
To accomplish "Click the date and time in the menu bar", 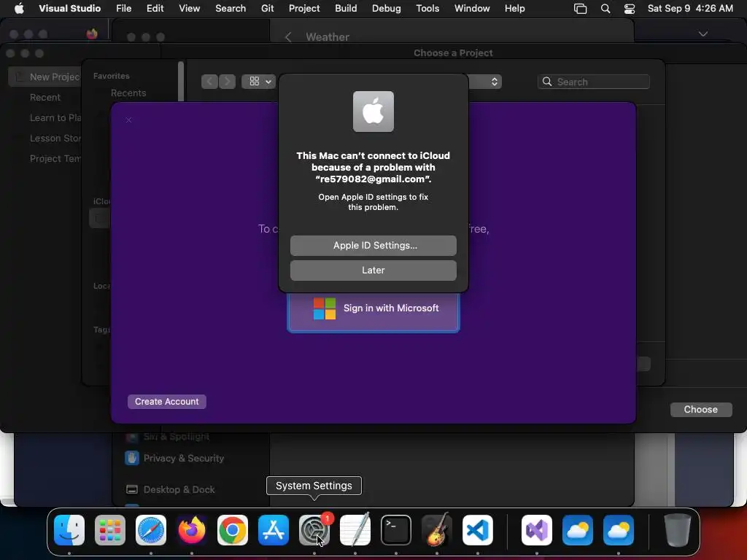I will pos(690,8).
